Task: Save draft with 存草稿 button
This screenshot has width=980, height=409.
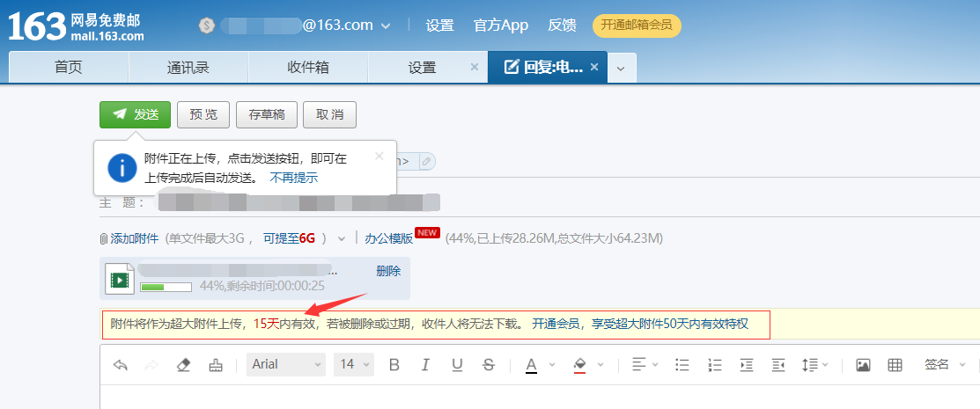Action: point(266,115)
